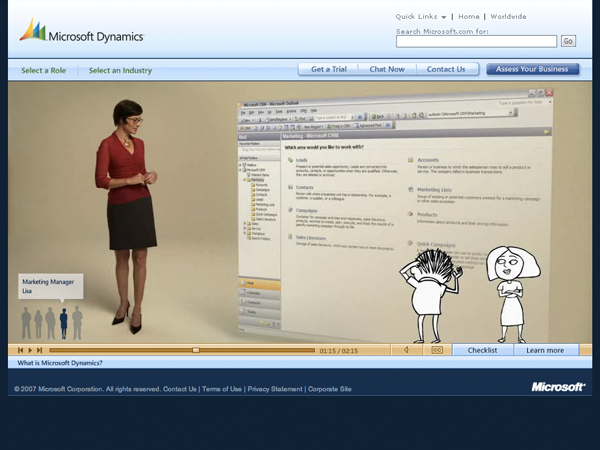Click the Contacts icon in the CRM window
This screenshot has width=600, height=450.
coord(290,187)
